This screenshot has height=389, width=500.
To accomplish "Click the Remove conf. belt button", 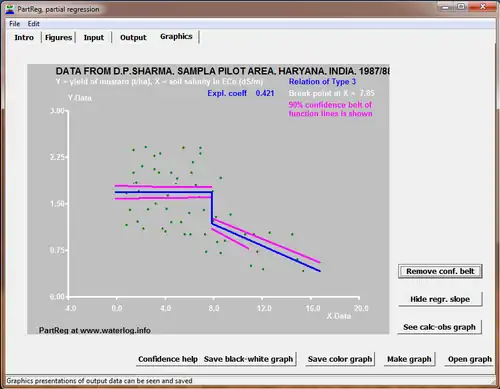I will coord(440,271).
